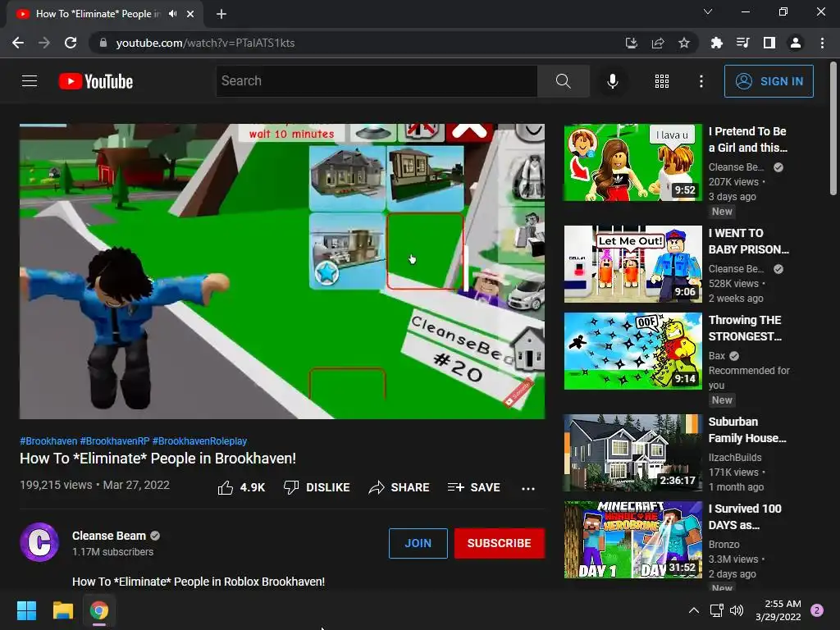Viewport: 840px width, 630px height.
Task: Close the 'How To *Eliminate*' tab
Action: point(190,14)
